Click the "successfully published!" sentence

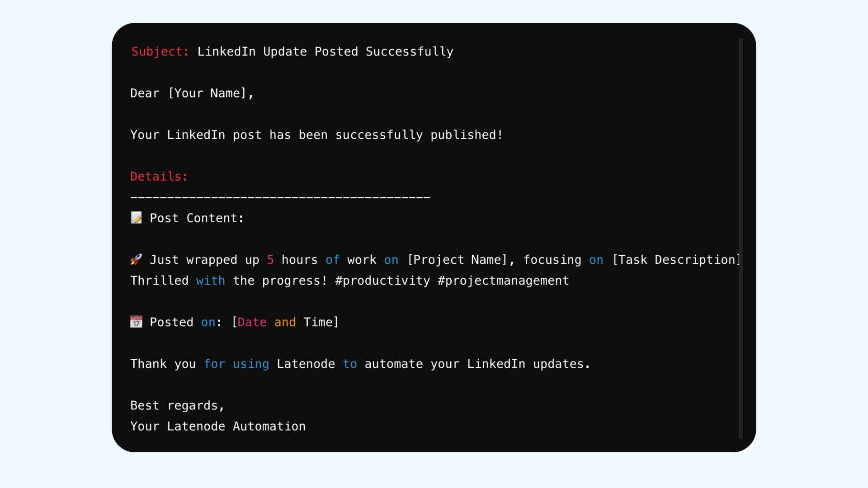point(419,135)
